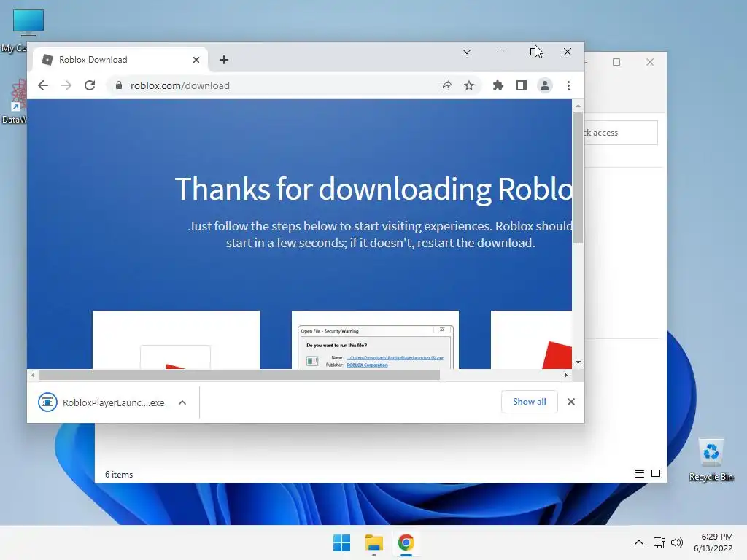Share this page using the share icon
The width and height of the screenshot is (747, 560).
point(446,86)
